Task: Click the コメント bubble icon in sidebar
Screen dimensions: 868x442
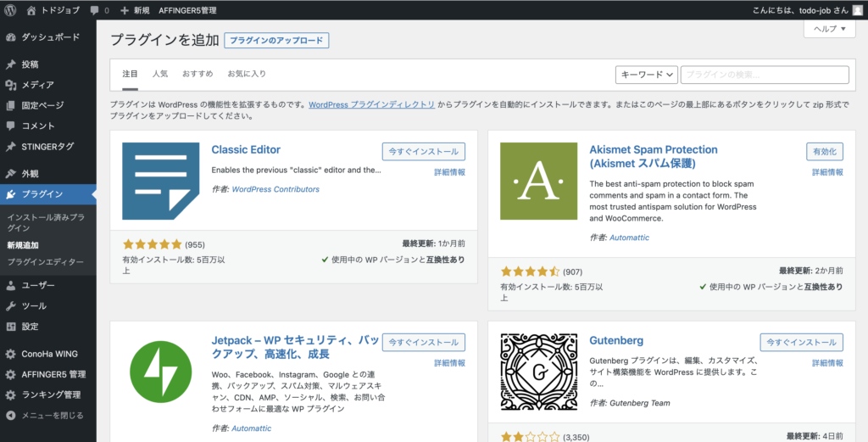Action: pyautogui.click(x=10, y=126)
